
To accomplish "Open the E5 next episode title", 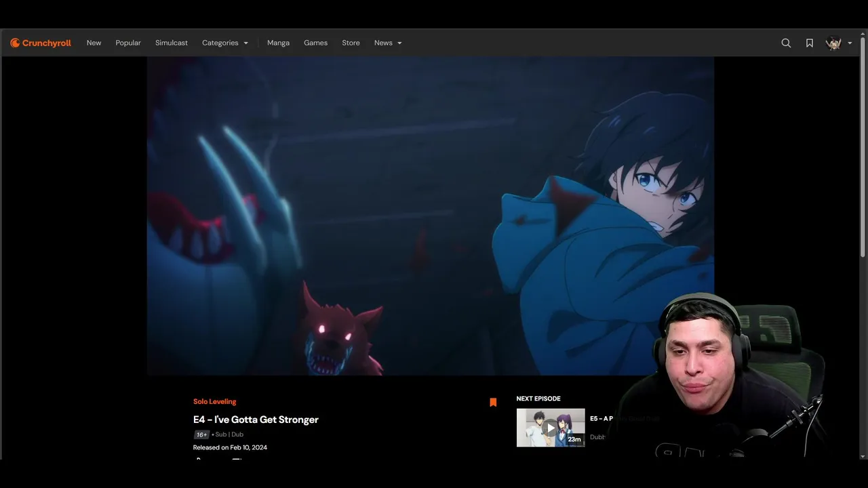I will (x=601, y=419).
